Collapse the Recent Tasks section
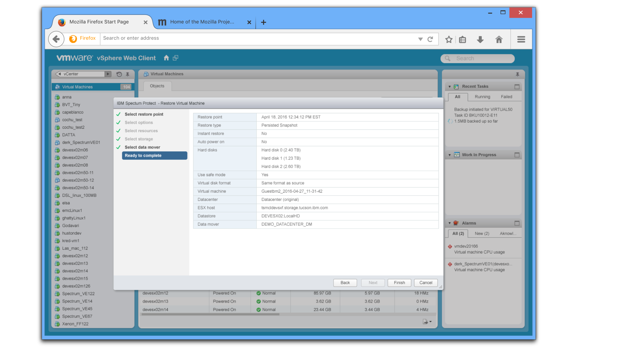 coord(450,87)
